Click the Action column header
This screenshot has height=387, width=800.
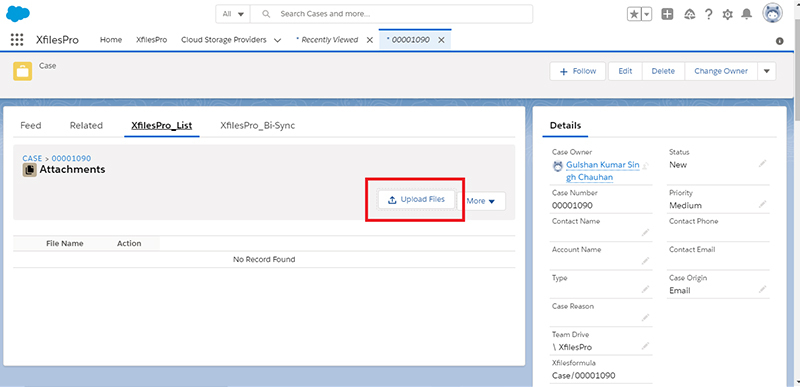pyautogui.click(x=129, y=244)
